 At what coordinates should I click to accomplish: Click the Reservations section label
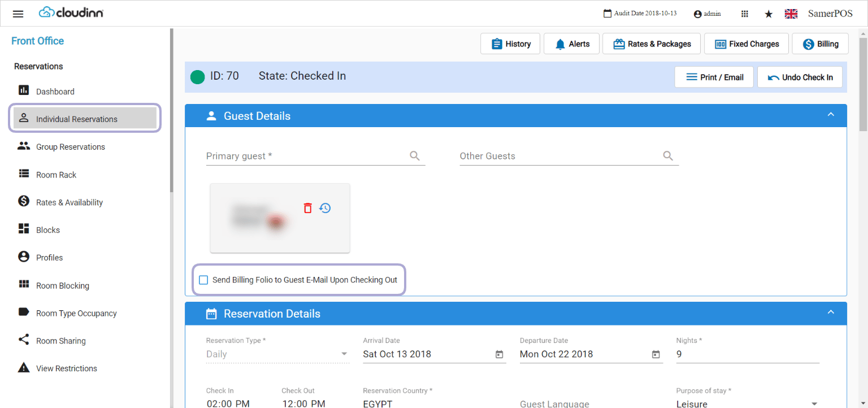(38, 66)
